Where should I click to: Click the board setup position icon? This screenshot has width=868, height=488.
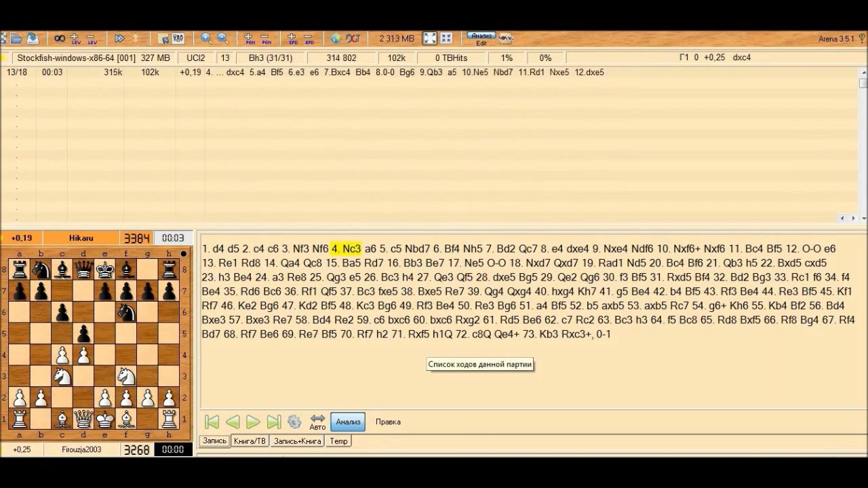163,39
